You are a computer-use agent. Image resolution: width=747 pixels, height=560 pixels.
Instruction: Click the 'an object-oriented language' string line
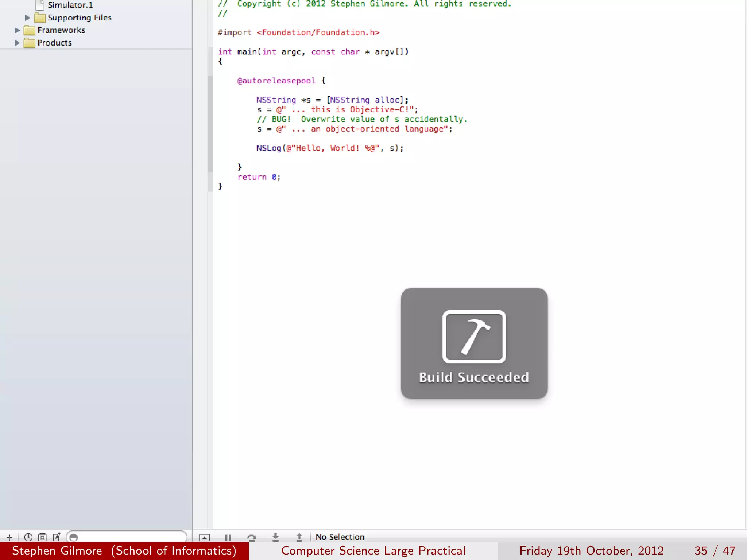(355, 129)
